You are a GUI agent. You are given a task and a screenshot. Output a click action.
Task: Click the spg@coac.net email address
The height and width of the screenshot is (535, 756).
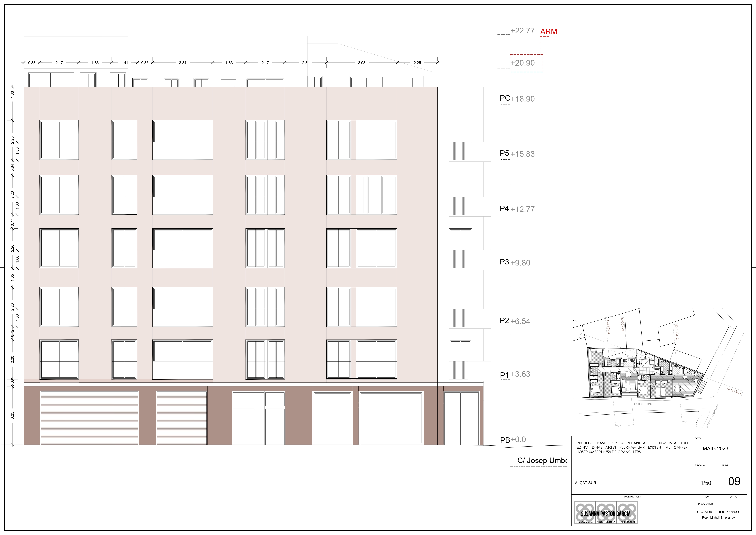coord(584,522)
